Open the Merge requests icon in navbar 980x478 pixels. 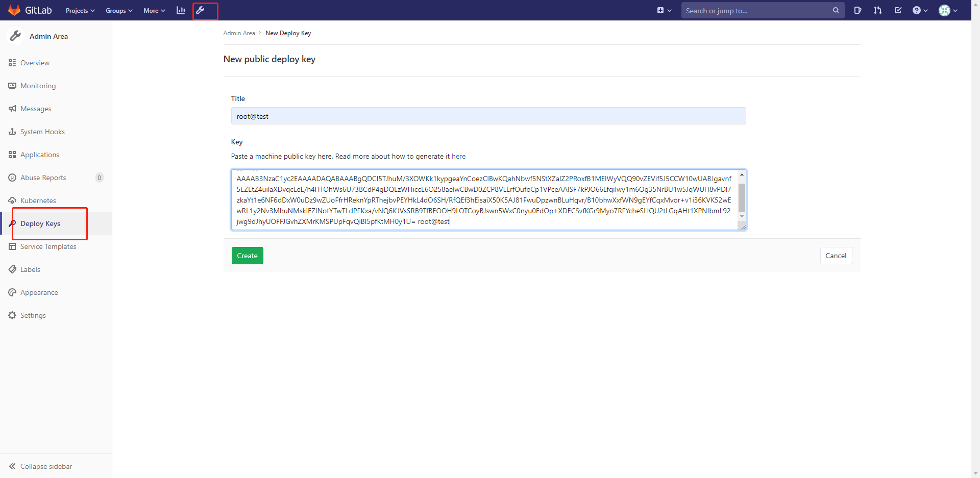coord(878,10)
